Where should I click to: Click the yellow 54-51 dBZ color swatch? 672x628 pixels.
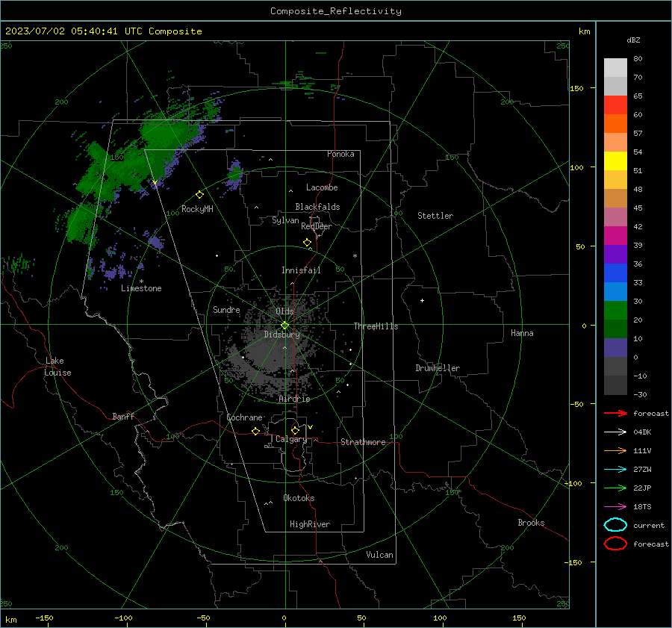[615, 161]
